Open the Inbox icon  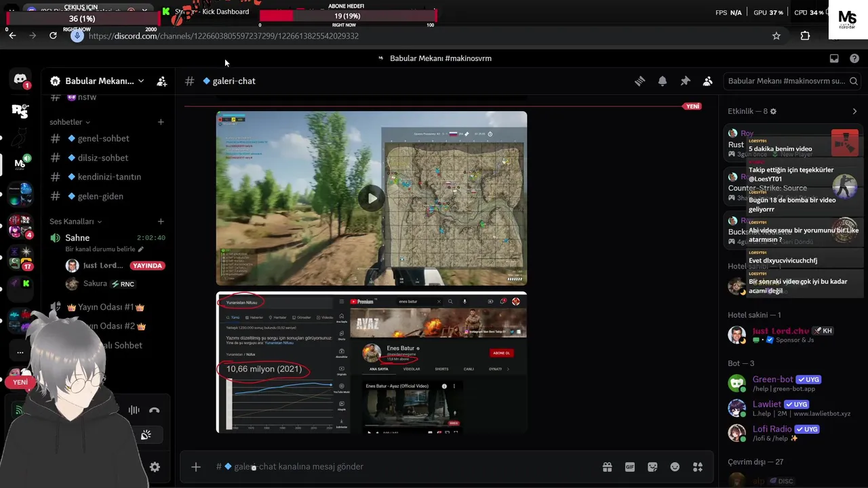(x=834, y=58)
